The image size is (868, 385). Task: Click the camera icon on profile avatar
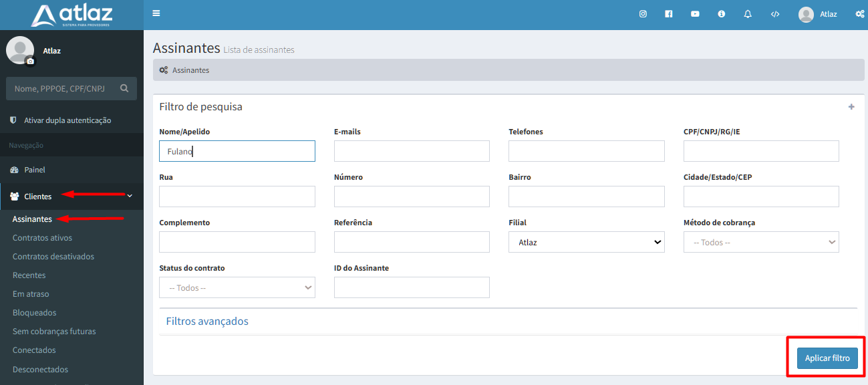point(30,61)
